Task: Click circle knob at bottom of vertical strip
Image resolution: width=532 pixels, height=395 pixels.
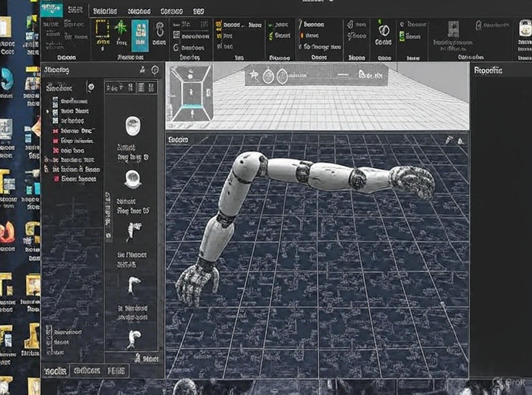Action: pos(108,235)
